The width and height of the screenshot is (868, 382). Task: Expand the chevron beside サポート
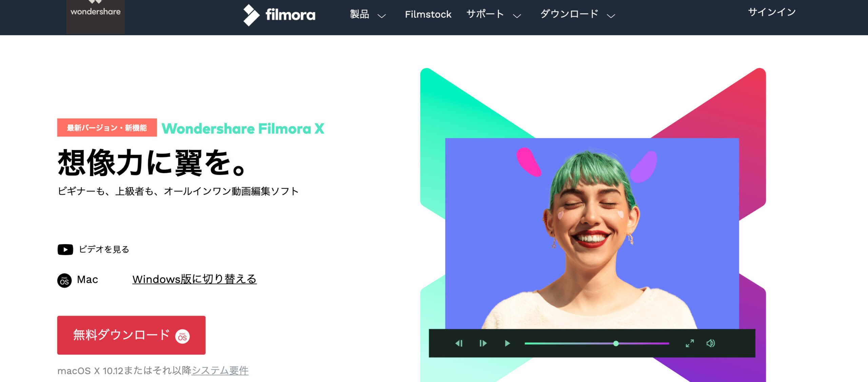pos(517,16)
